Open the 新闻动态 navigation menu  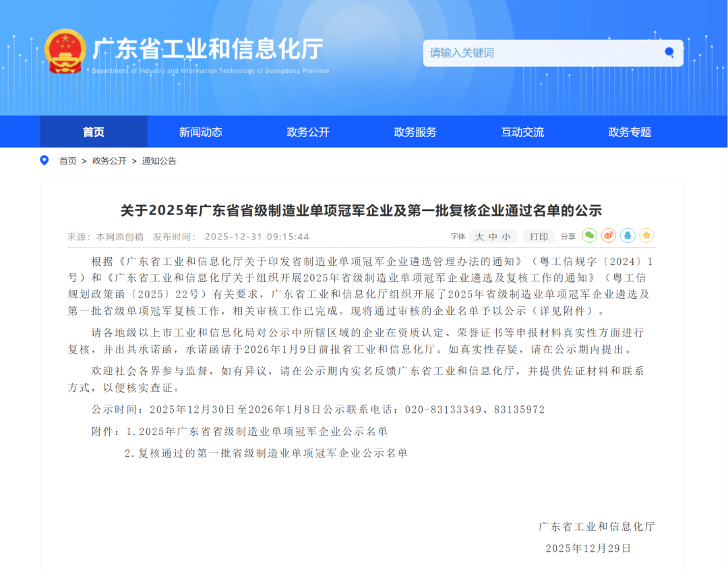click(x=200, y=132)
